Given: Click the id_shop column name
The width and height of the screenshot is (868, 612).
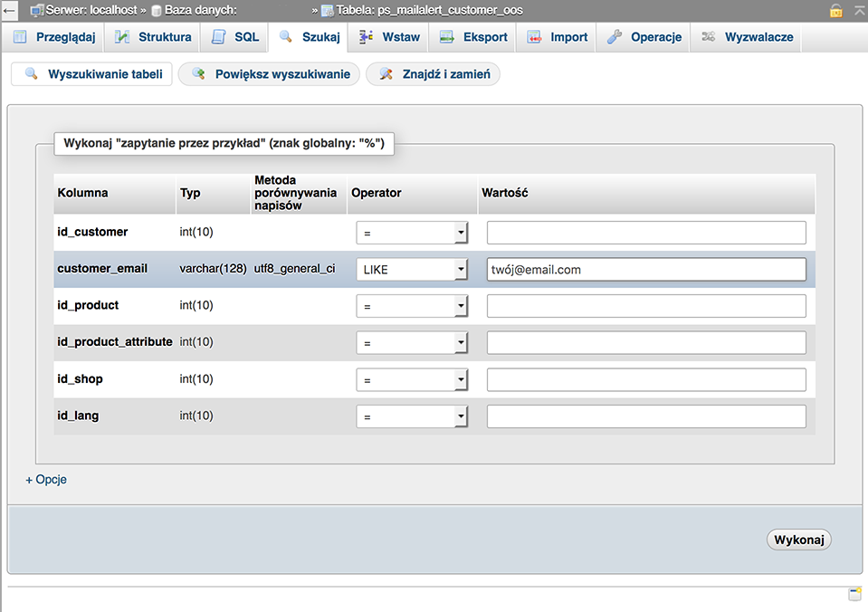Looking at the screenshot, I should pyautogui.click(x=80, y=378).
